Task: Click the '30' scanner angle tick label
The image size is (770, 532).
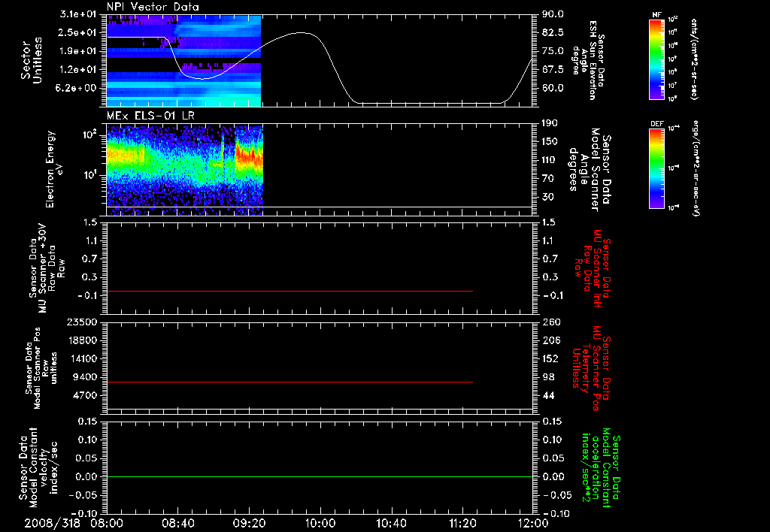Action: click(547, 197)
